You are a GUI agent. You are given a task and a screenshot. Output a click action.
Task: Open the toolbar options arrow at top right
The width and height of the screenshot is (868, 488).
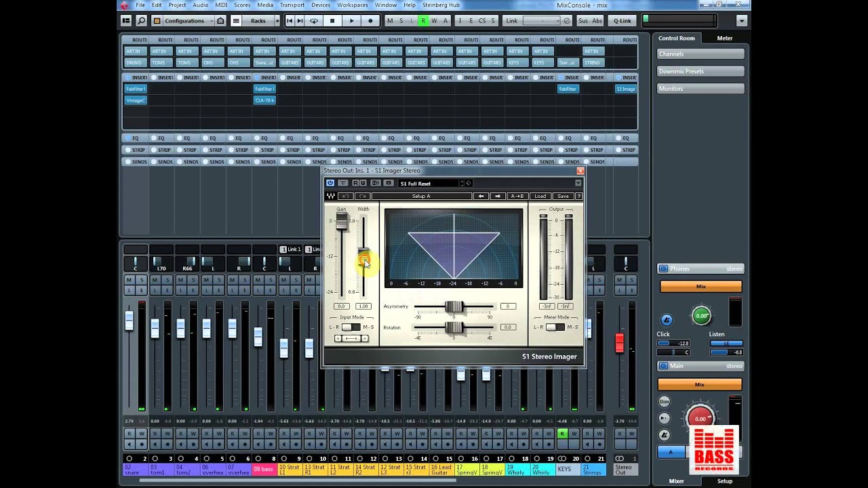[x=742, y=21]
